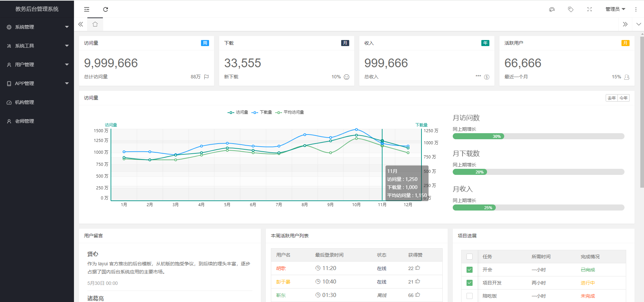Open user 胡歌 in active list
The width and height of the screenshot is (644, 302).
(x=281, y=268)
